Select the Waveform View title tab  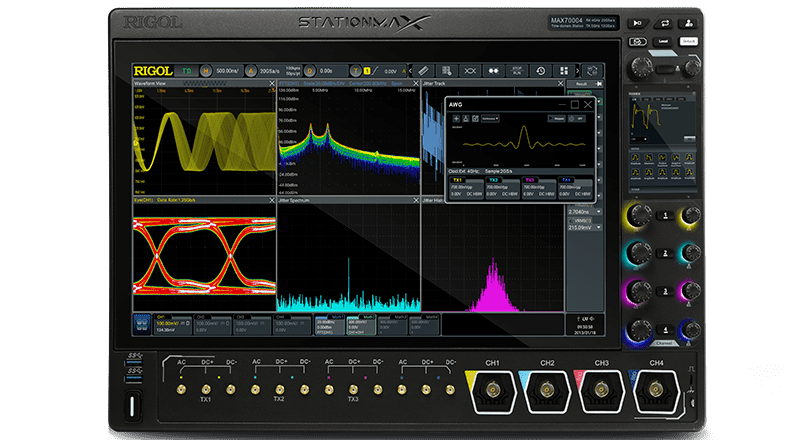point(150,83)
